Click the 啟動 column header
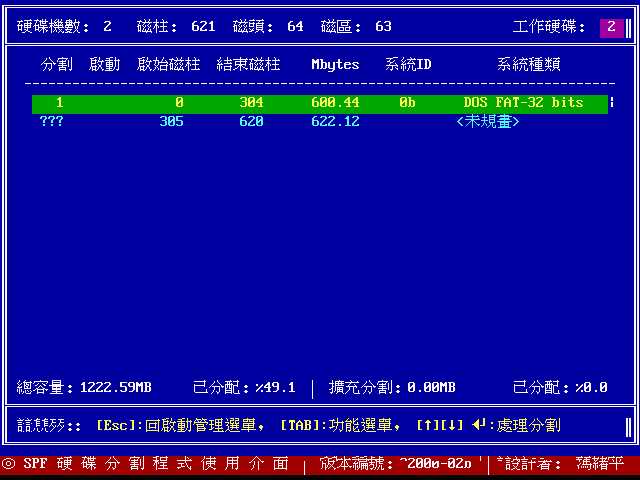This screenshot has width=640, height=480. (104, 65)
